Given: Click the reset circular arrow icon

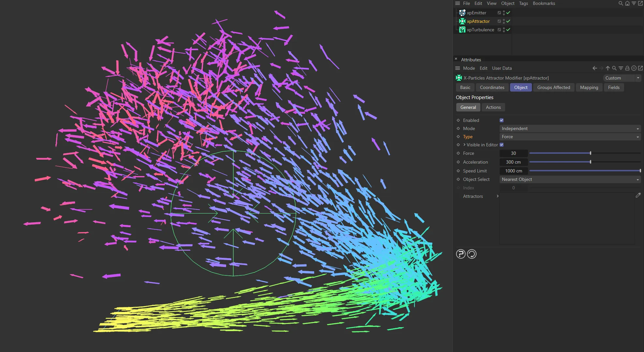Looking at the screenshot, I should click(472, 254).
